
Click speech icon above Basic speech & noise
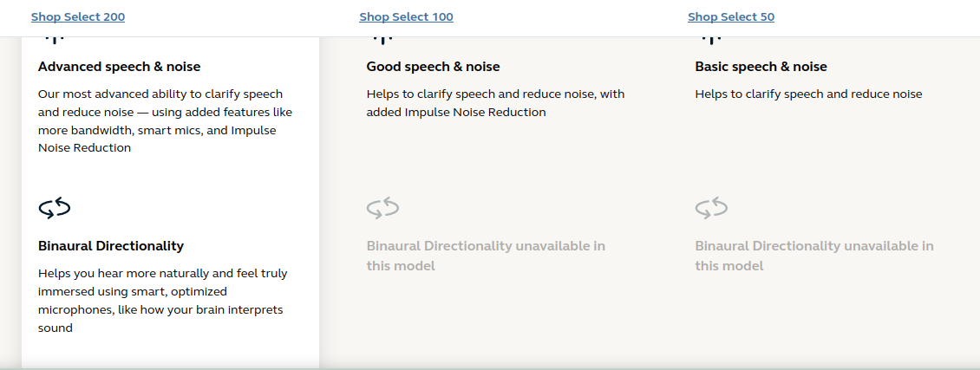click(x=711, y=41)
